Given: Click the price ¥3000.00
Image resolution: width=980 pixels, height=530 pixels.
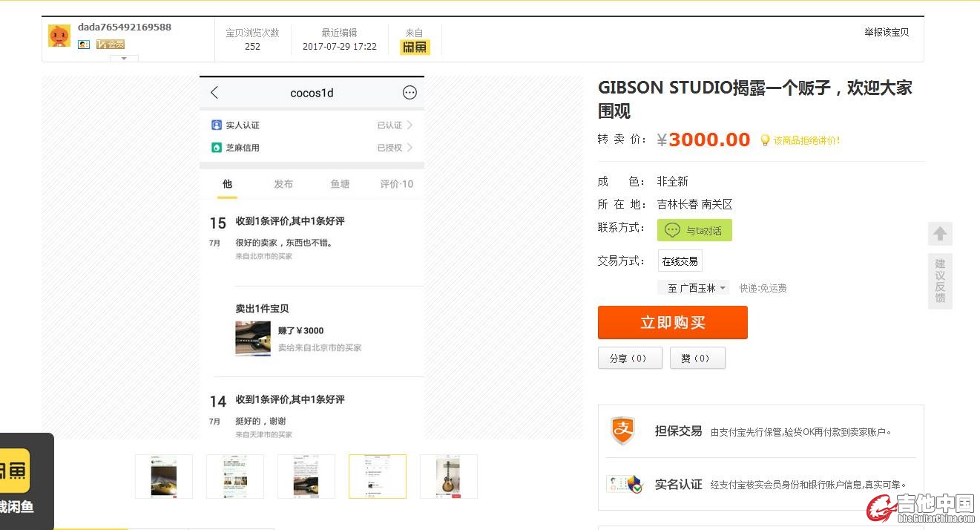Looking at the screenshot, I should tap(703, 140).
